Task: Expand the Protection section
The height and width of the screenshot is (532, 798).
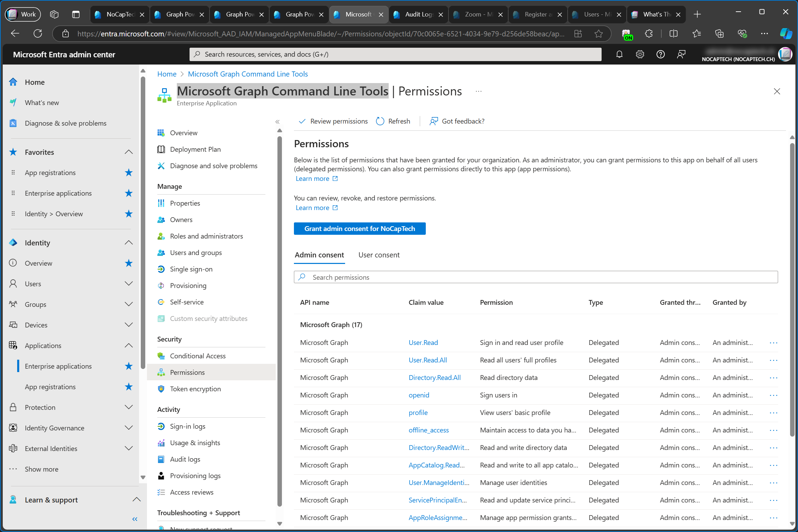Action: (129, 407)
